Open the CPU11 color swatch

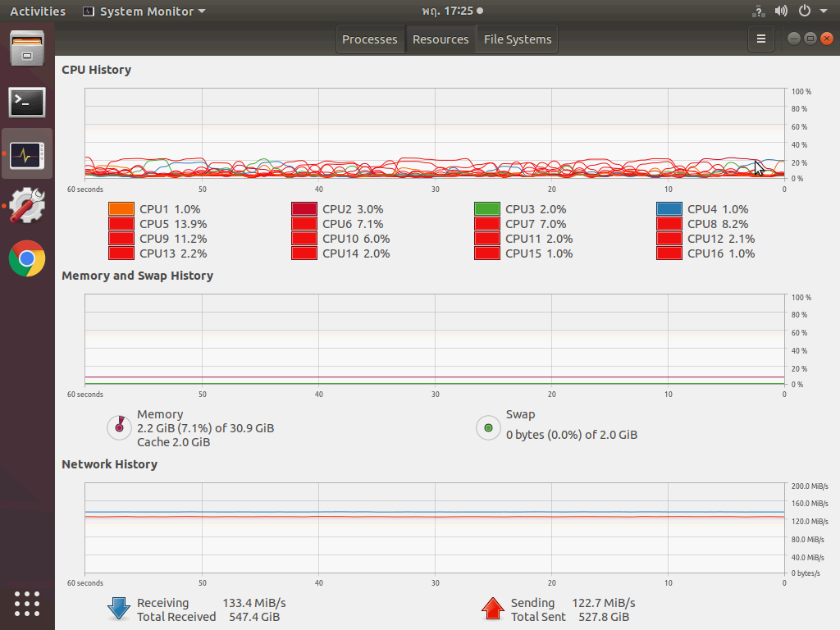tap(487, 239)
